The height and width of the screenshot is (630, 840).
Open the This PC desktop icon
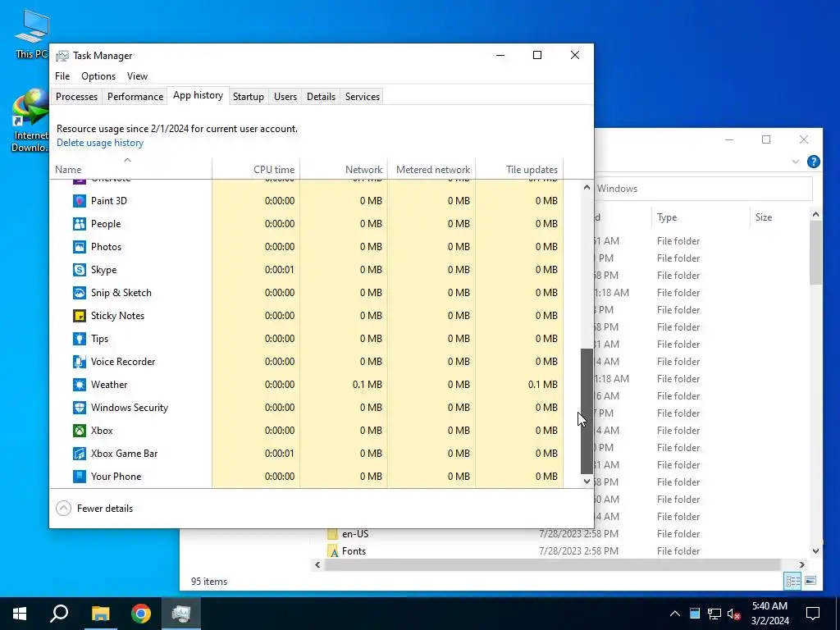point(32,33)
